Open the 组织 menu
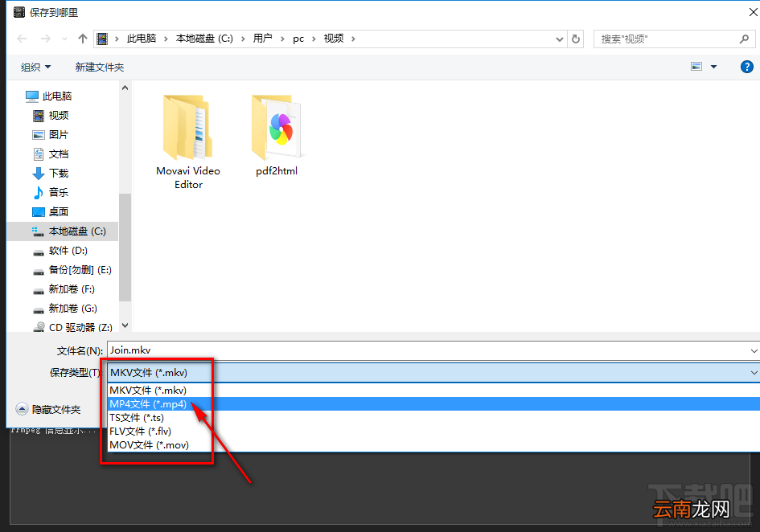The height and width of the screenshot is (532, 760). coord(35,67)
